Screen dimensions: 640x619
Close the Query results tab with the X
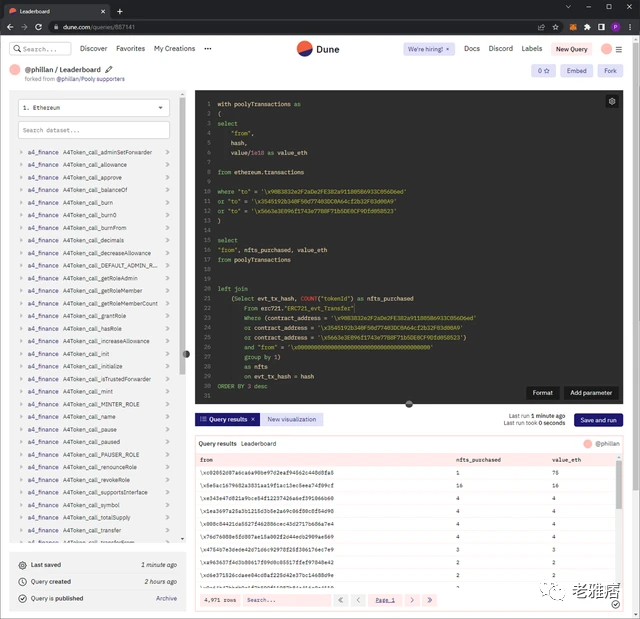click(x=253, y=419)
